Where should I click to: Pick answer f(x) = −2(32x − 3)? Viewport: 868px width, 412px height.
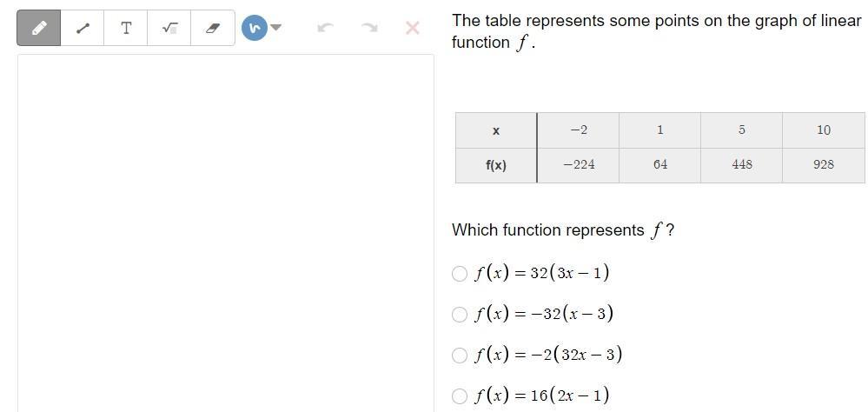(x=460, y=355)
